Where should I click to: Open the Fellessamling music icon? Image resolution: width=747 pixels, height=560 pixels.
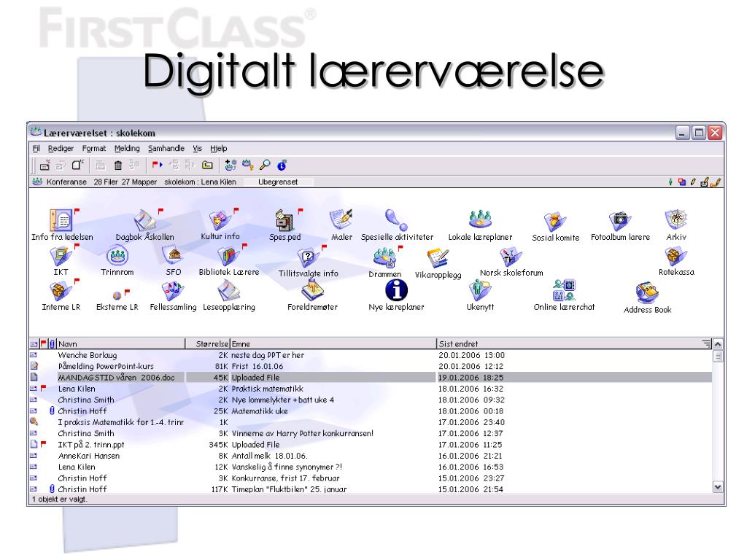point(173,291)
